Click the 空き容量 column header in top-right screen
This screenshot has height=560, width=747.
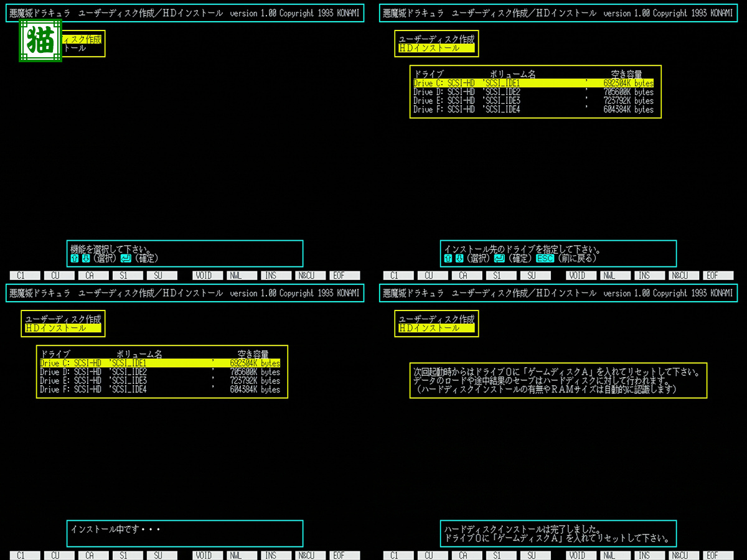[x=627, y=74]
